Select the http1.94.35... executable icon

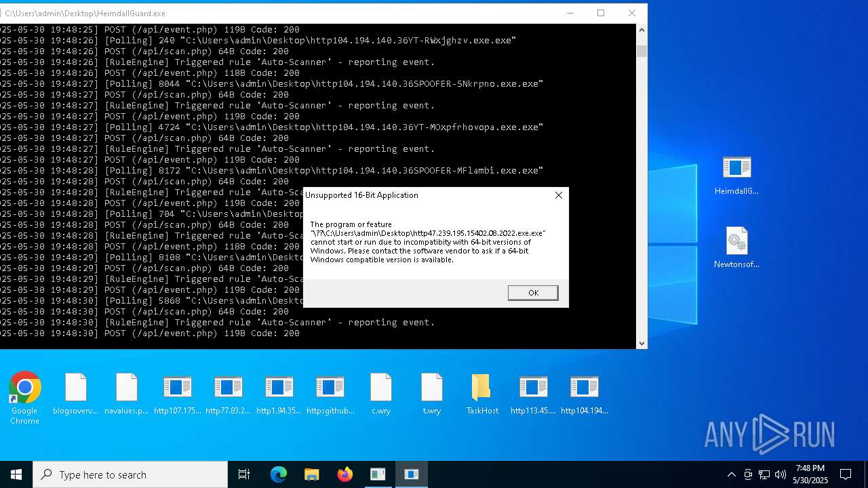coord(279,394)
